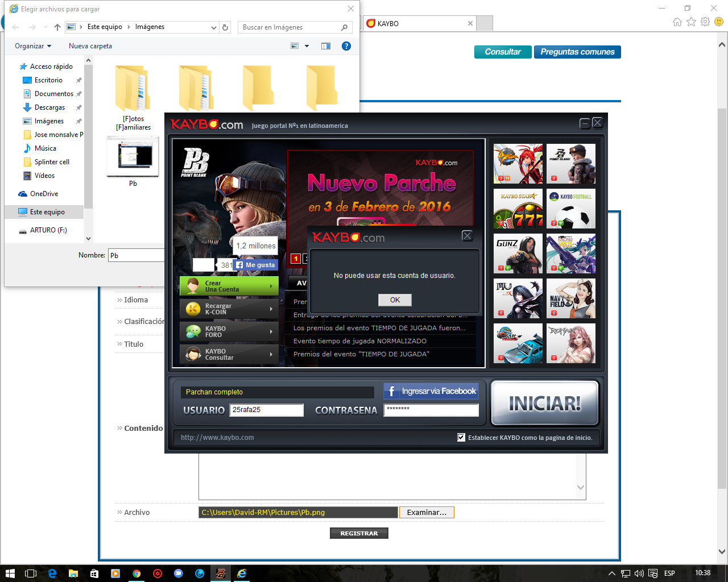
Task: Open Task View on the taskbar
Action: [31, 573]
